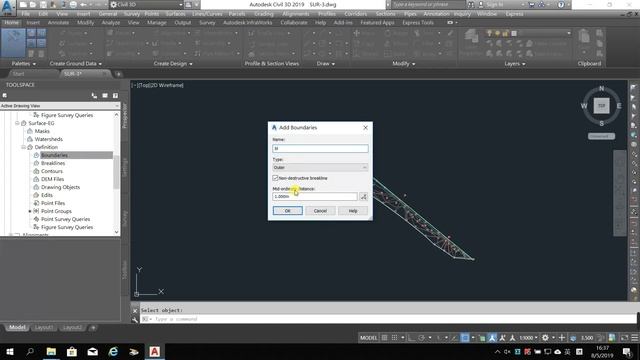Click OK in Add Boundaries dialog
Screen dimensions: 640x360
[x=288, y=211]
